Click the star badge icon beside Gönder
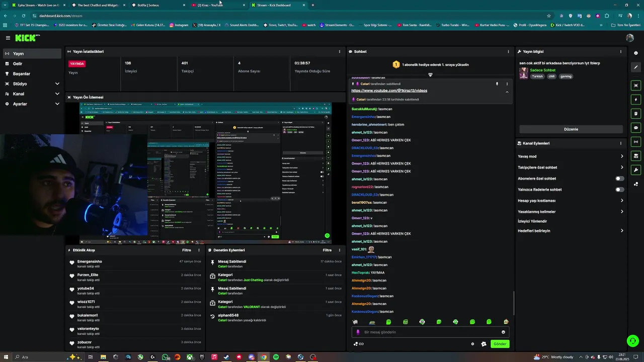This screenshot has height=362, width=644. pos(484,344)
